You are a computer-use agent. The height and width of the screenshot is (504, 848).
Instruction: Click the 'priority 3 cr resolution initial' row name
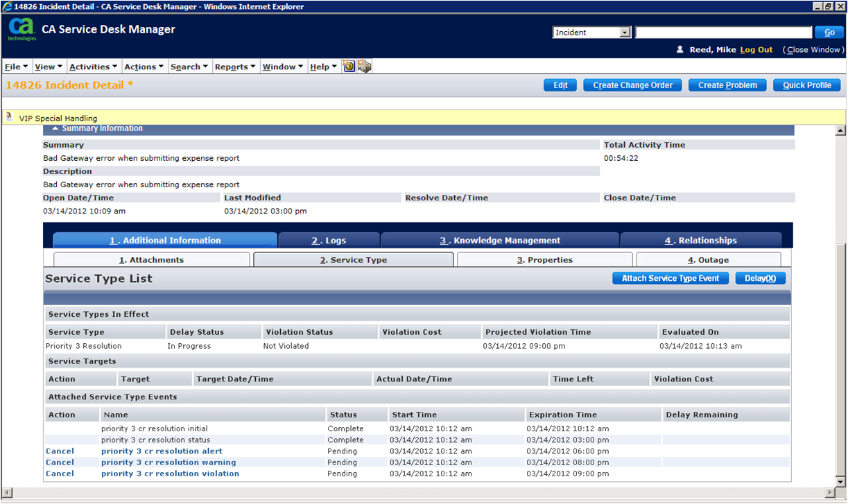(x=155, y=429)
